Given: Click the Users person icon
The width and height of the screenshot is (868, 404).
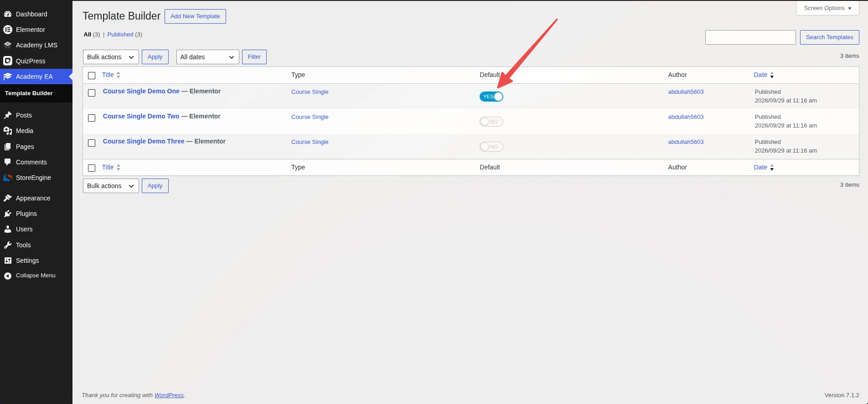Looking at the screenshot, I should [8, 229].
